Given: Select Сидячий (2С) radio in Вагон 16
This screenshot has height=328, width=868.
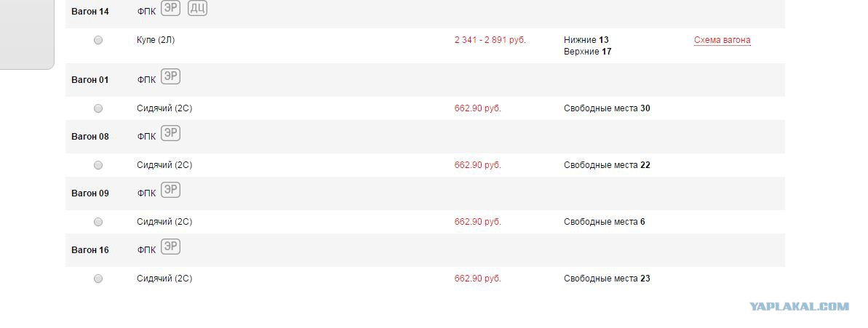Looking at the screenshot, I should [x=98, y=279].
